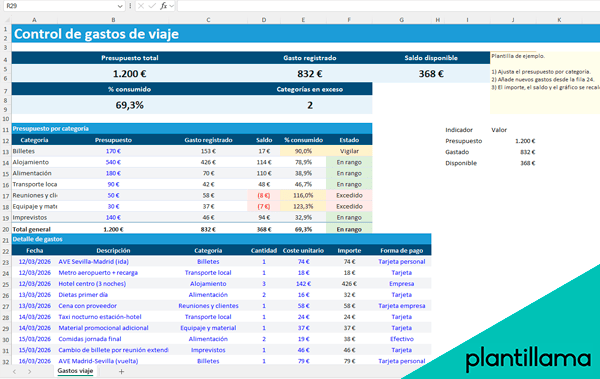
Task: Switch to the Gastos viaje sheet tab
Action: 75,371
